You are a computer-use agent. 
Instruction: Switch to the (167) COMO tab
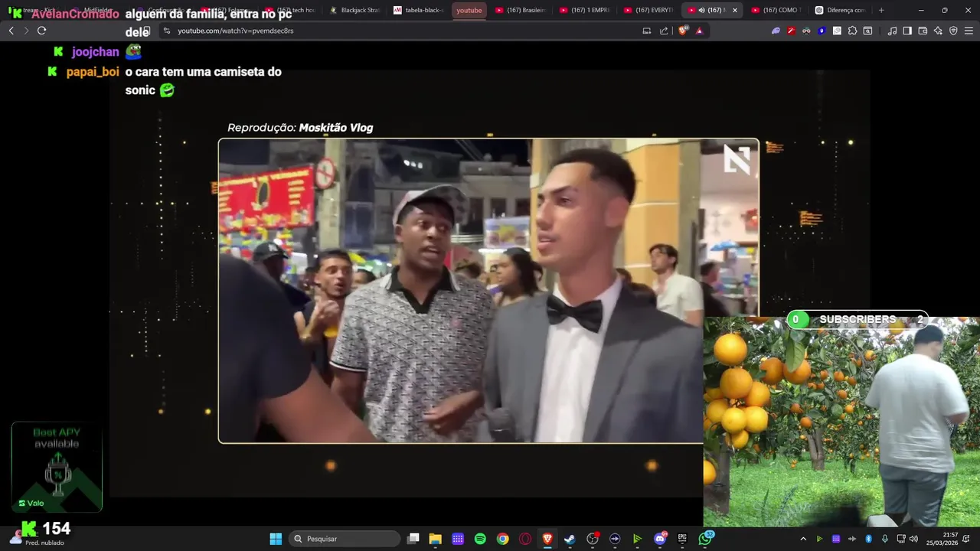point(777,10)
